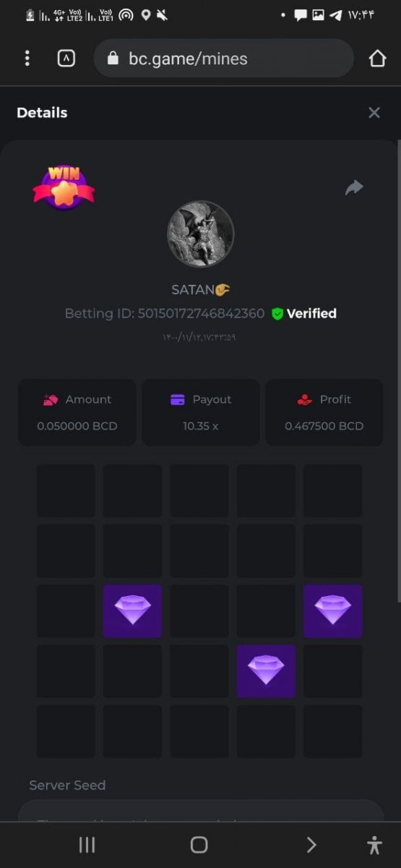The image size is (401, 868).
Task: Click the SATAN profile avatar
Action: 200,234
